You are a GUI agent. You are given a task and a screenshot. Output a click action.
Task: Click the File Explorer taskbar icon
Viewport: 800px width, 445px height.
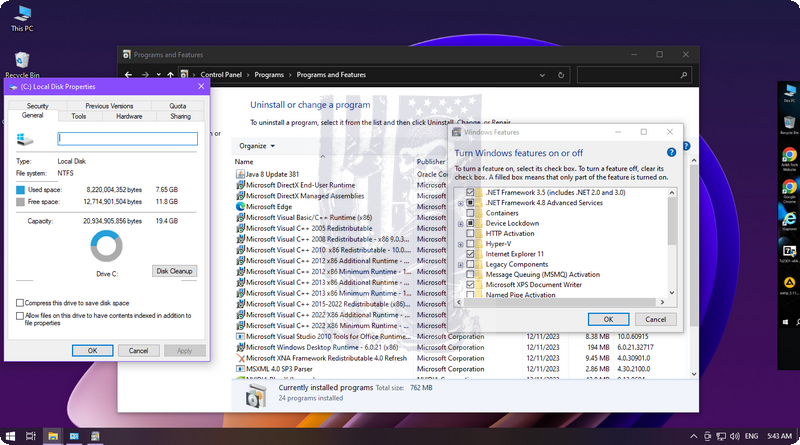tap(53, 436)
